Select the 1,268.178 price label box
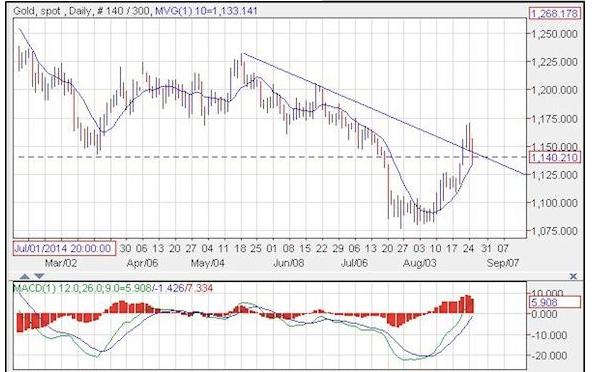Viewport: 592px width, 372px height. coord(553,14)
